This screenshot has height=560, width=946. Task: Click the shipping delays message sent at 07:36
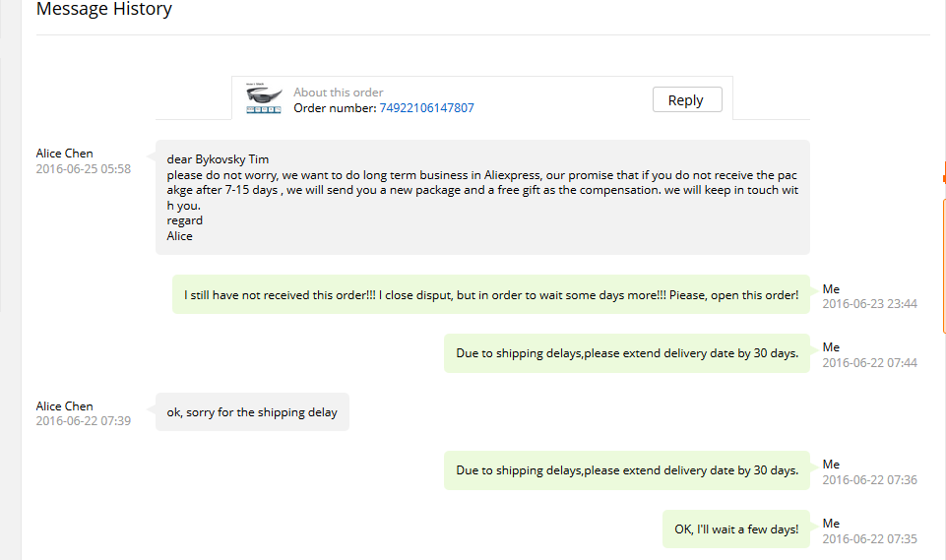627,470
